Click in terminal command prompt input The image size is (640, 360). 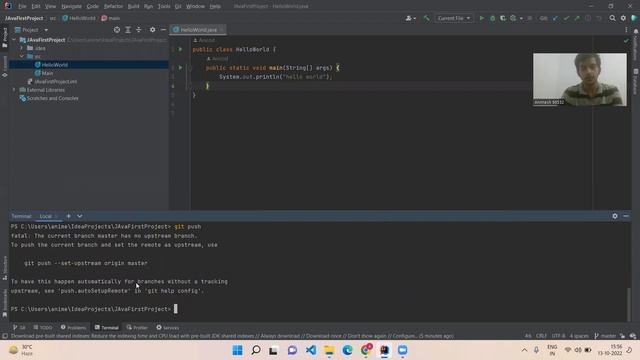tap(176, 309)
